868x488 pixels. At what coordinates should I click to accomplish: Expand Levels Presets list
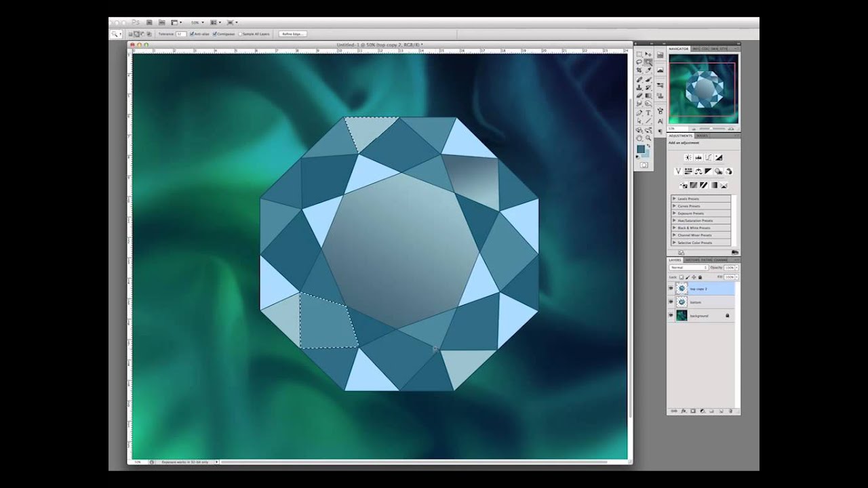point(675,199)
